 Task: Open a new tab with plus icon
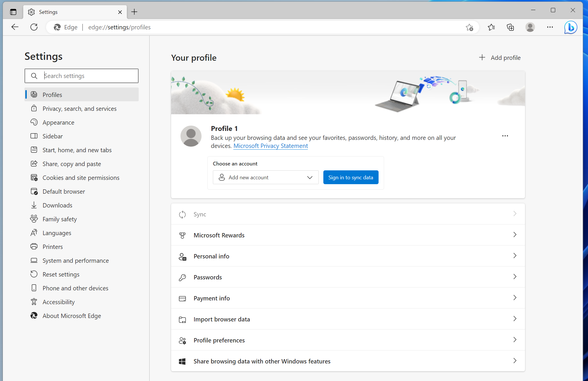point(134,12)
